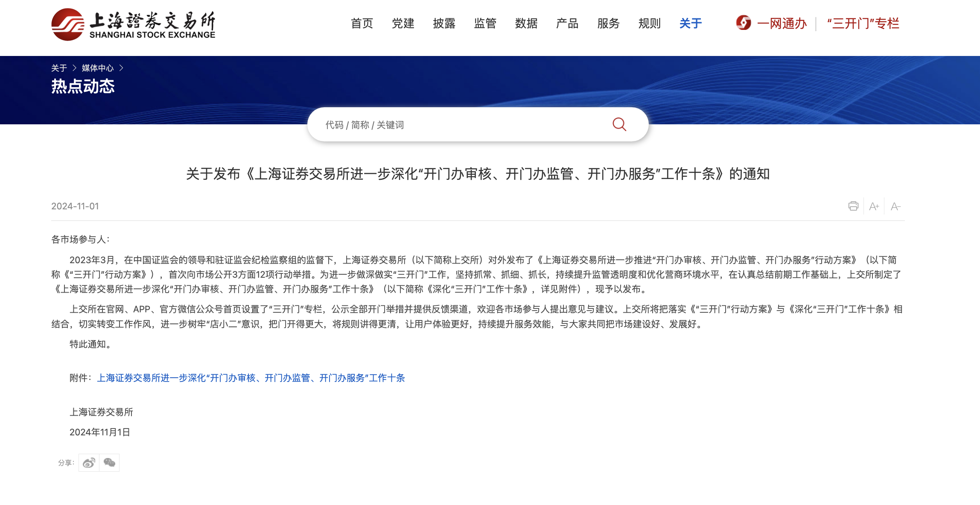Viewport: 980px width, 505px height.
Task: Click the 一网通办 swirl icon
Action: click(744, 23)
